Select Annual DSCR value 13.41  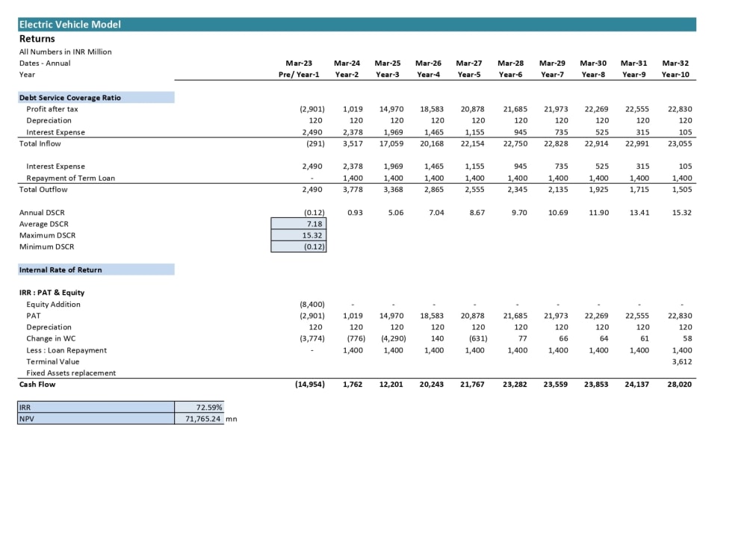click(x=639, y=213)
